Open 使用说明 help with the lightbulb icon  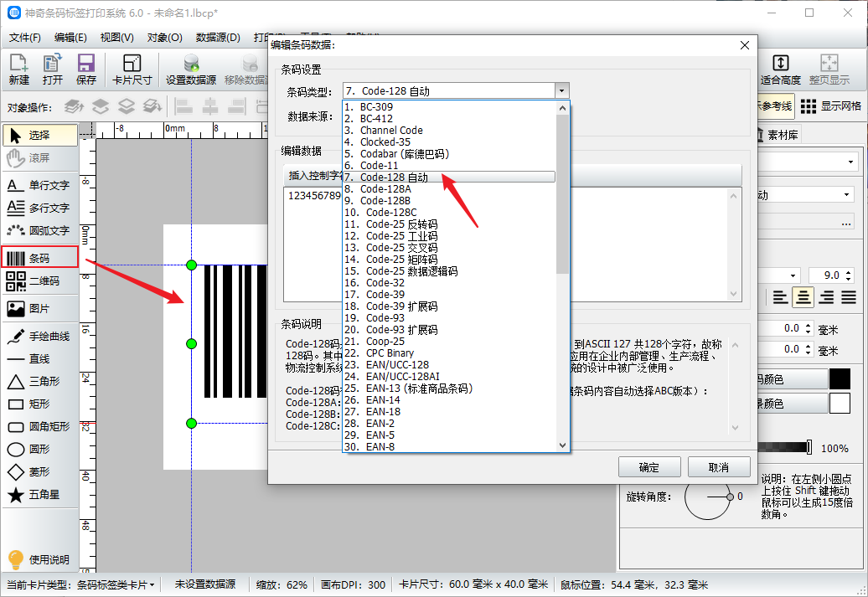[40, 559]
